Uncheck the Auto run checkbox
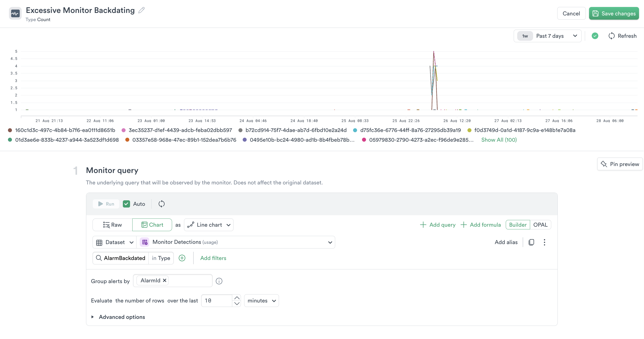 point(127,204)
